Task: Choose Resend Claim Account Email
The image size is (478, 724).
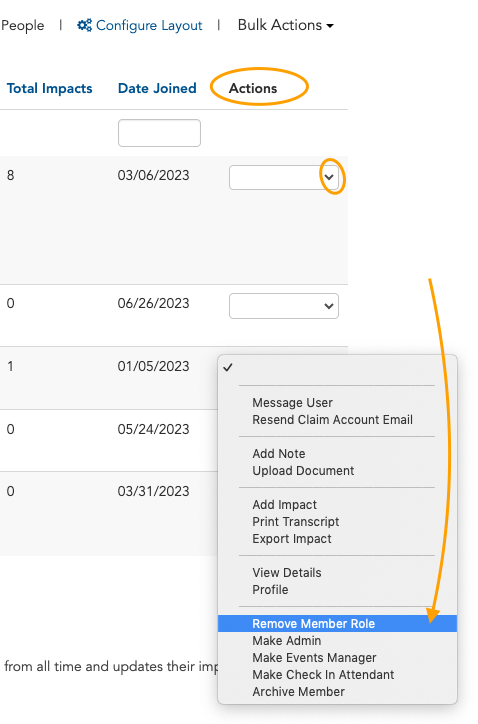Action: click(333, 420)
